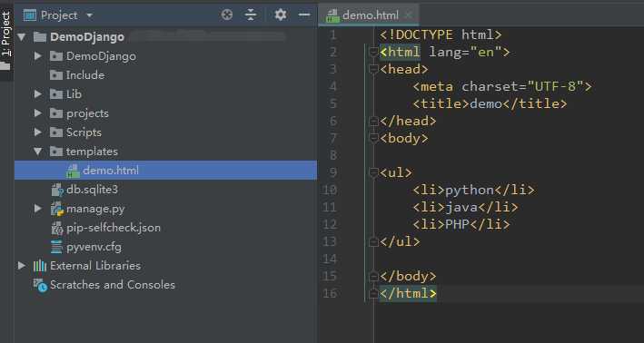
Task: Click the charset="UTF-8" meta text
Action: tap(522, 86)
